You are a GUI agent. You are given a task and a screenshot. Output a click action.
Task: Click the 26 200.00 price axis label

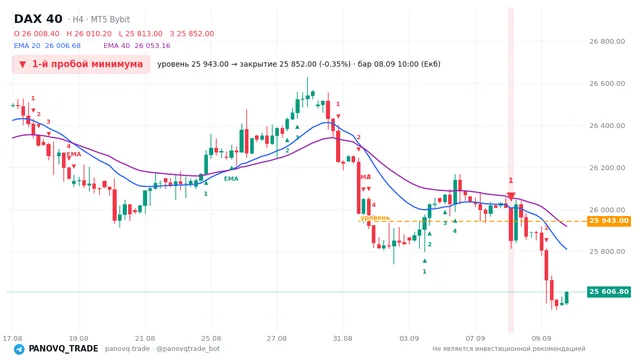click(x=607, y=167)
